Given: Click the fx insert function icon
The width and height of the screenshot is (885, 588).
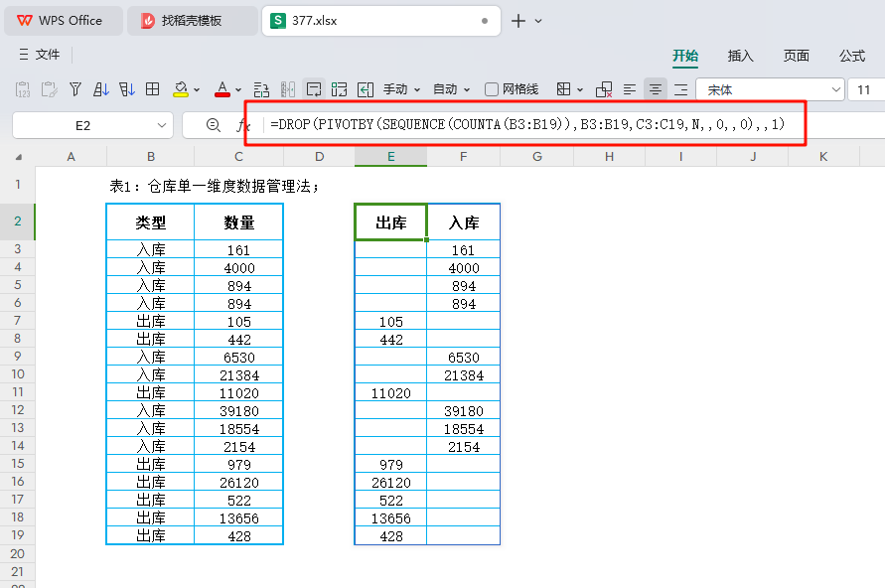Looking at the screenshot, I should tap(242, 125).
